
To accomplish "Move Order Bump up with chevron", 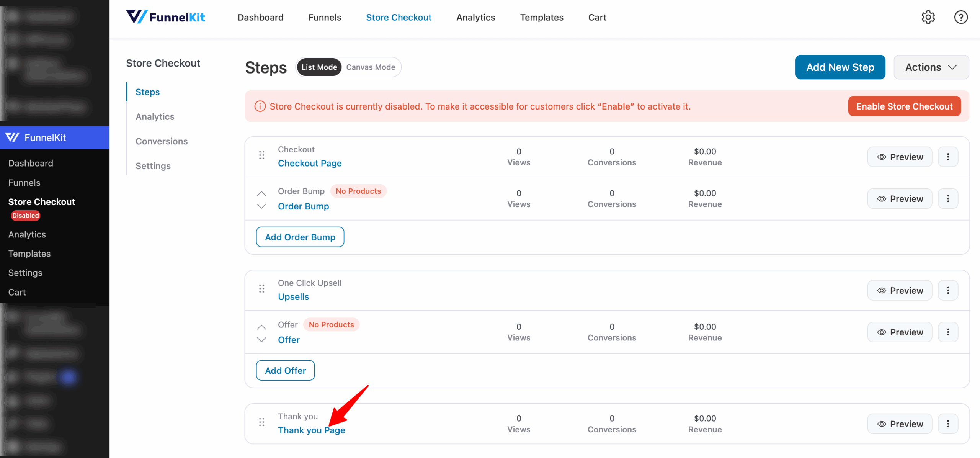I will (261, 193).
